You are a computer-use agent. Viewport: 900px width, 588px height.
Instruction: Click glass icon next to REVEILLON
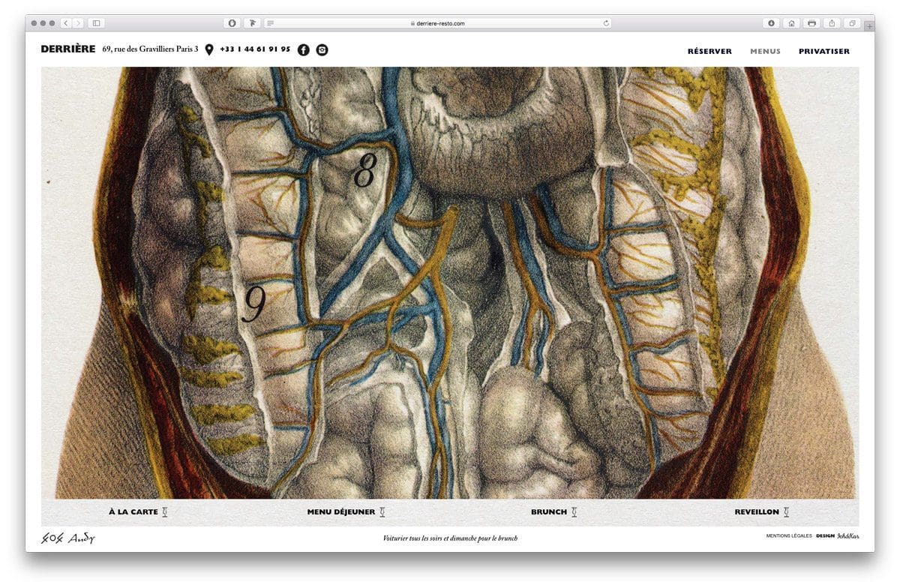click(787, 512)
